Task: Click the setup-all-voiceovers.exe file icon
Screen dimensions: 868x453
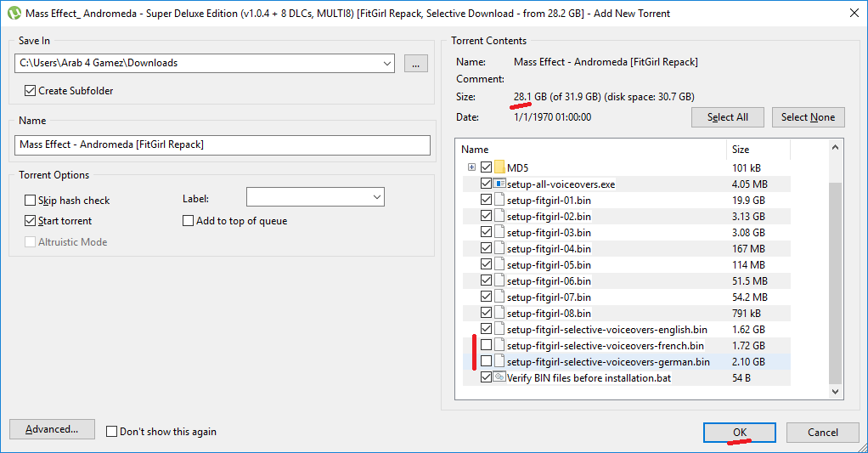Action: pyautogui.click(x=499, y=184)
